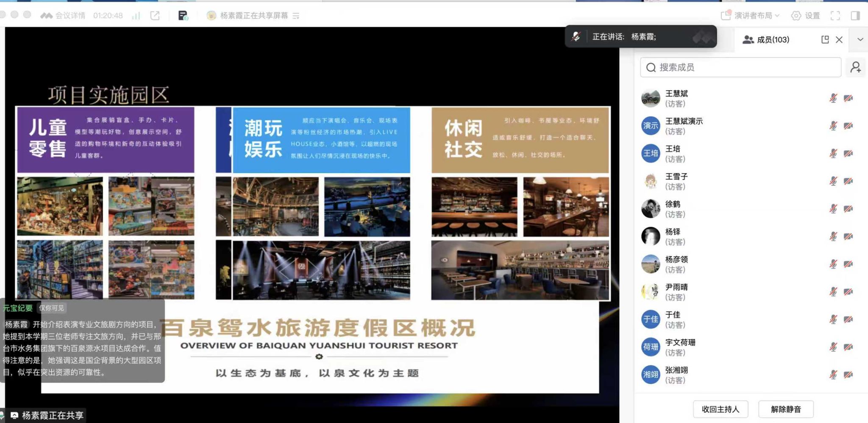Open the motorcycle avatar of 王慧斌

[x=651, y=98]
